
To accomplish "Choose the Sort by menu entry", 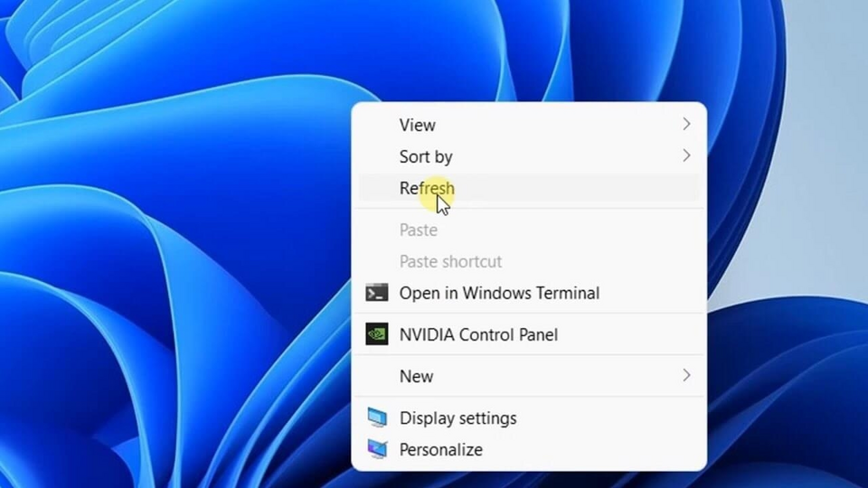I will (x=426, y=156).
